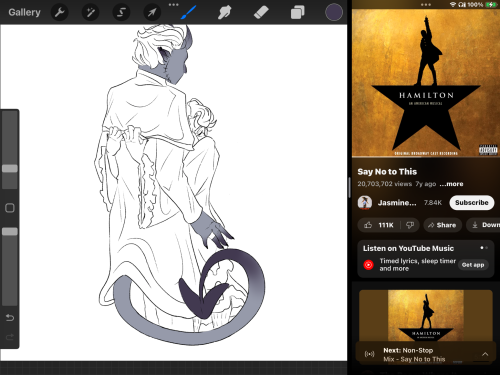Select the Selection S tool
Screen dimensions: 500x375
pyautogui.click(x=121, y=12)
